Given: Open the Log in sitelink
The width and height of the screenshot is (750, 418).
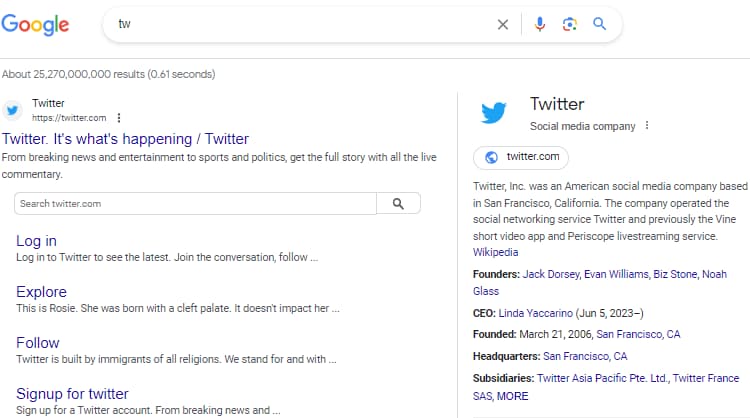Looking at the screenshot, I should [36, 241].
